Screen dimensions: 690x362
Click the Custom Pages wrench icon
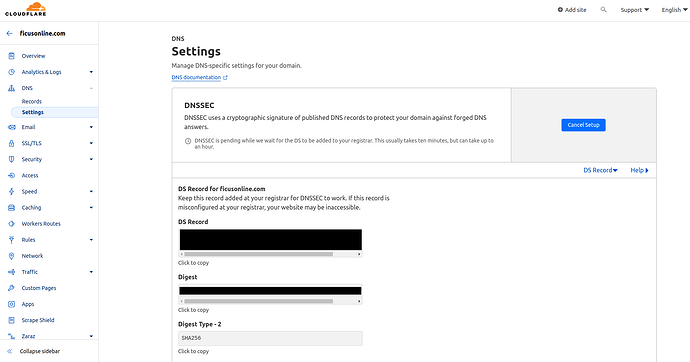pyautogui.click(x=11, y=288)
